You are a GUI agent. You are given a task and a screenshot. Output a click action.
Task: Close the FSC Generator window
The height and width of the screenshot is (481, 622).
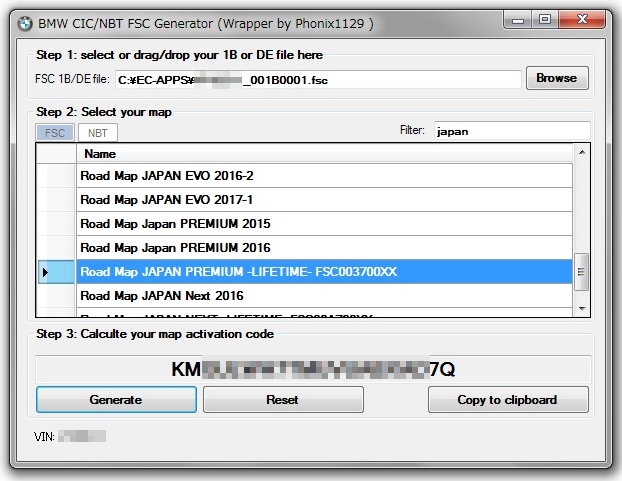pos(582,20)
